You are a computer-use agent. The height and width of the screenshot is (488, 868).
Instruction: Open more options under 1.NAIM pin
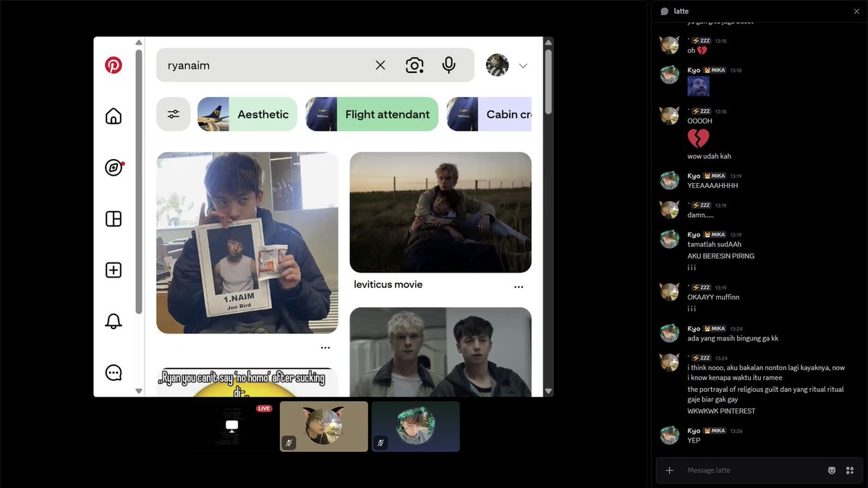pyautogui.click(x=325, y=348)
